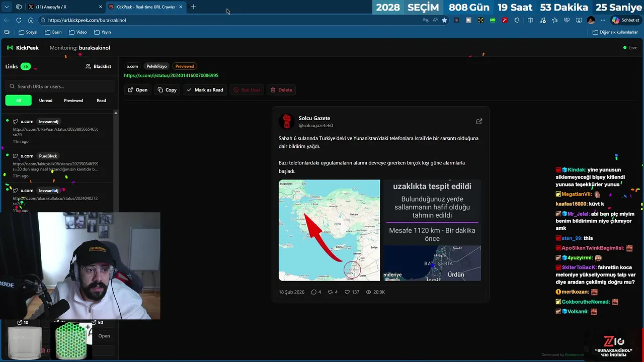Click the PelvikFizyo user tag
644x362 pixels.
(156, 66)
